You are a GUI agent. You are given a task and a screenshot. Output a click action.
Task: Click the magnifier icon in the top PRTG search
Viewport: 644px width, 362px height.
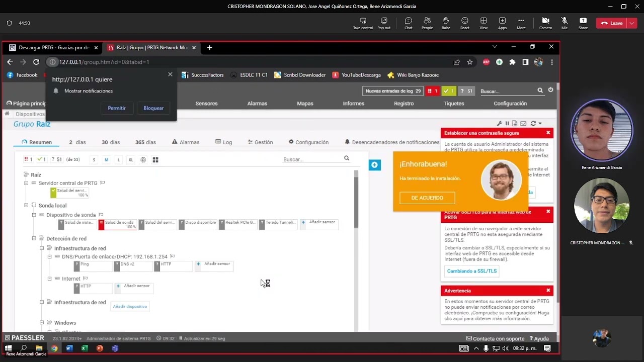[540, 90]
